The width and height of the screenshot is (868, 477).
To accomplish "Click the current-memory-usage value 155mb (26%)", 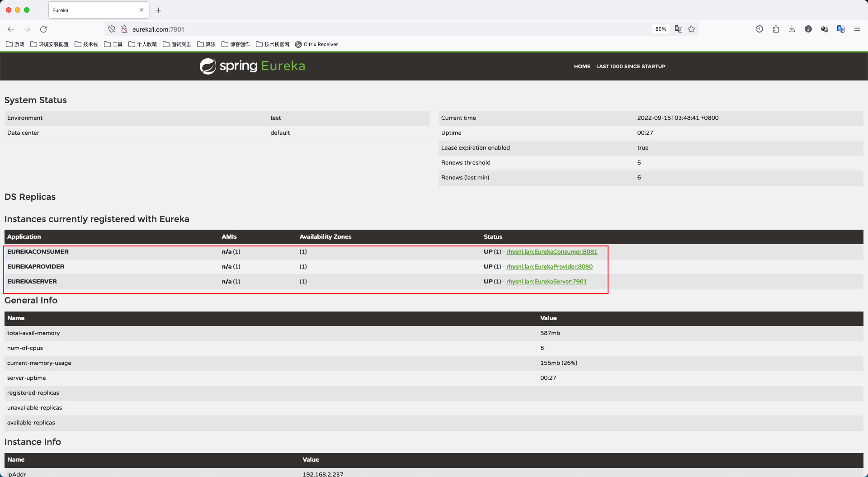I will click(x=558, y=363).
